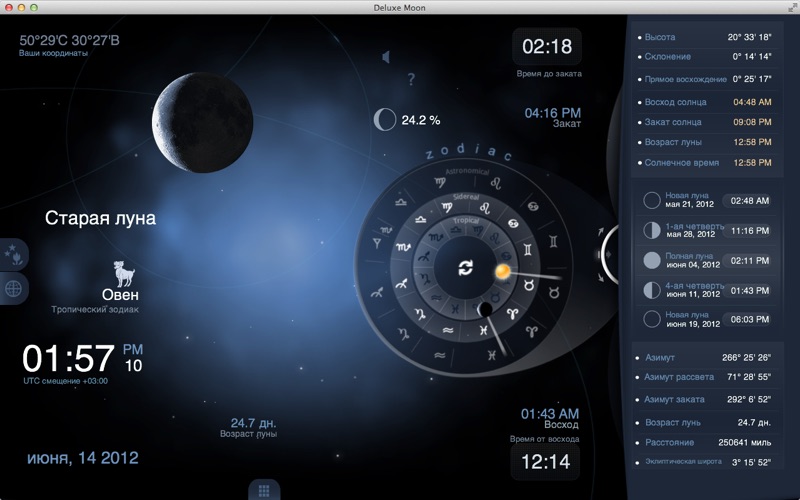Click the upper diagonal arrow by right panel
This screenshot has width=800, height=500.
coord(601,232)
